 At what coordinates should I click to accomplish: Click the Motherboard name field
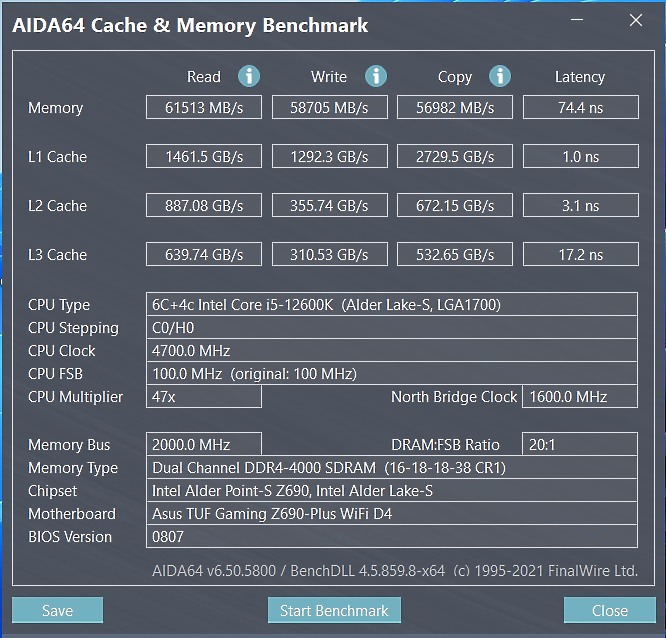[x=392, y=513]
